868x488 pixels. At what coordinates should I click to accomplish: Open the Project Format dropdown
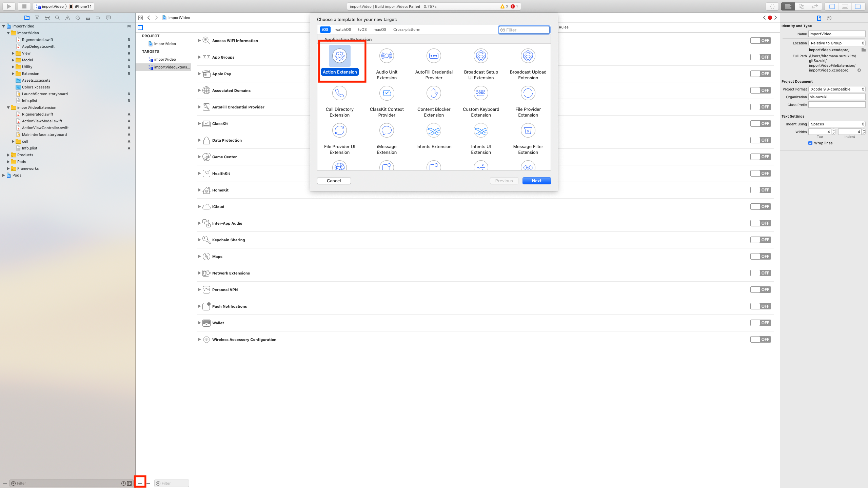coord(836,89)
